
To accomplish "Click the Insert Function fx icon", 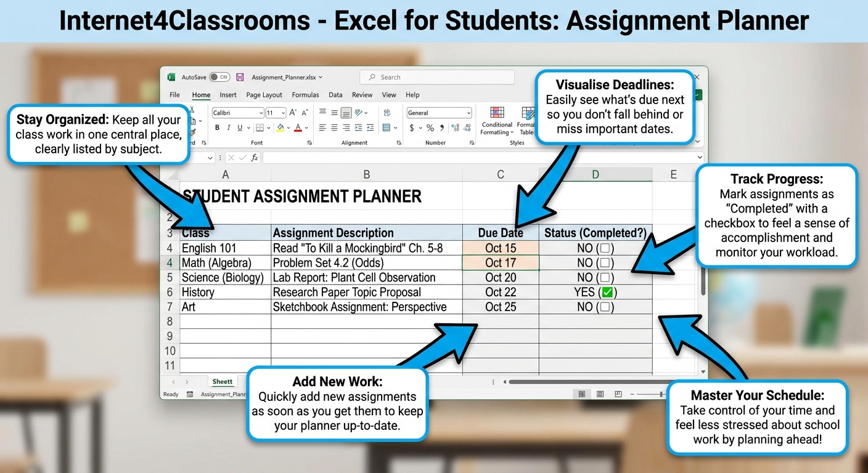I will coord(255,158).
